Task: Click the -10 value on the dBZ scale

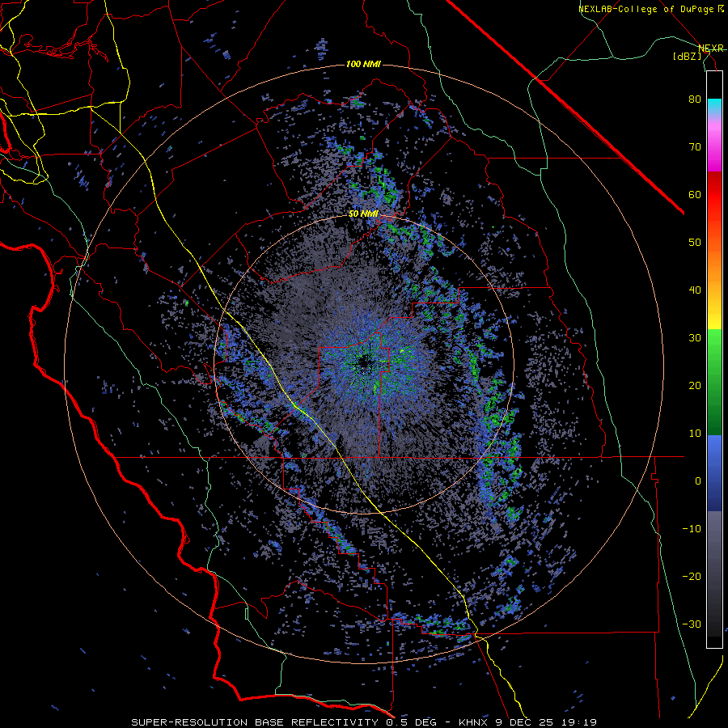Action: click(x=692, y=529)
